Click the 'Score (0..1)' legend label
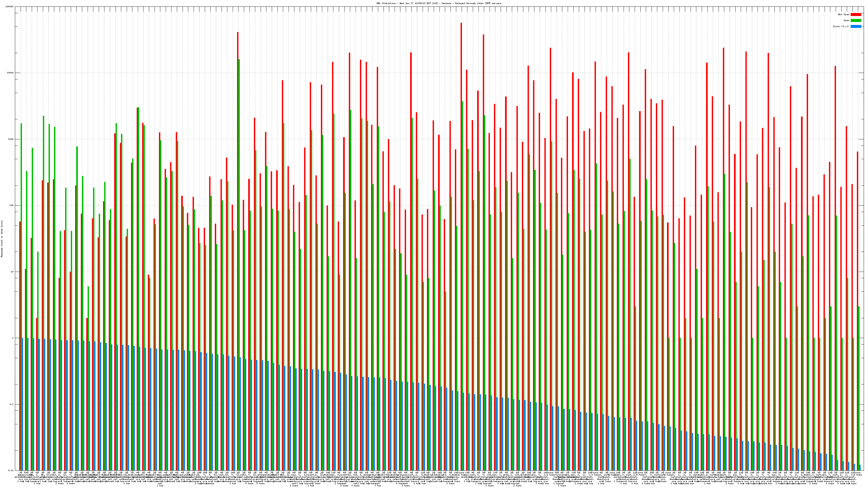 point(841,26)
